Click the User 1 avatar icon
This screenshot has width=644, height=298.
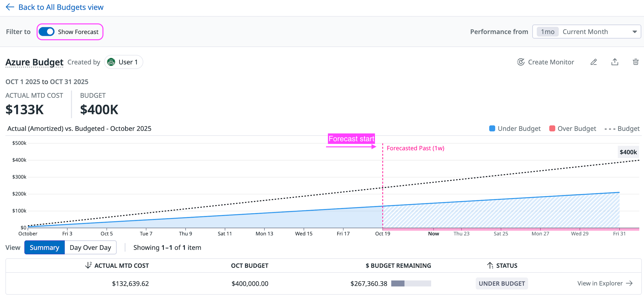[x=111, y=62]
